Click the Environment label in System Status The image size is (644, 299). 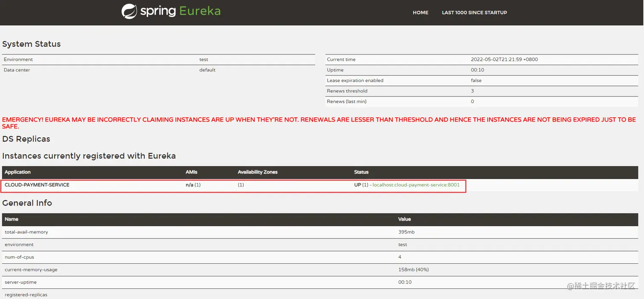pos(18,60)
